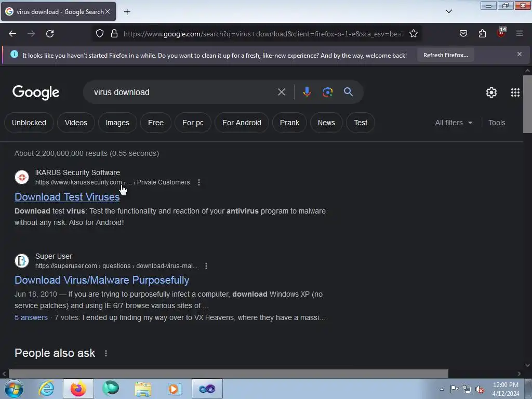Switch to Firefox in the taskbar

pos(78,389)
